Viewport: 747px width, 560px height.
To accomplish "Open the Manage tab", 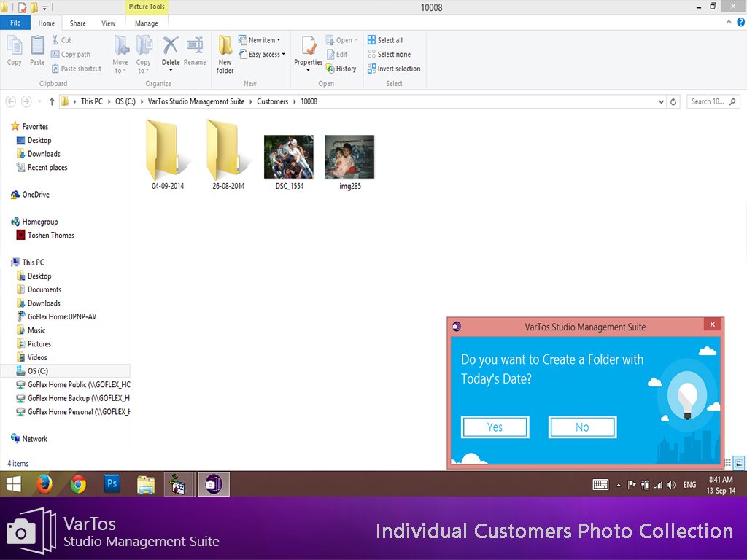I will click(x=146, y=23).
